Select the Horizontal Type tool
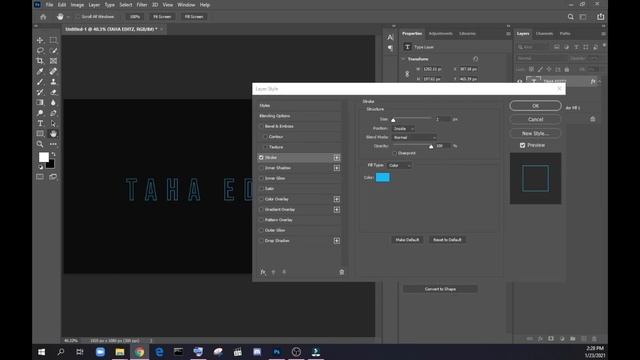 (x=40, y=123)
